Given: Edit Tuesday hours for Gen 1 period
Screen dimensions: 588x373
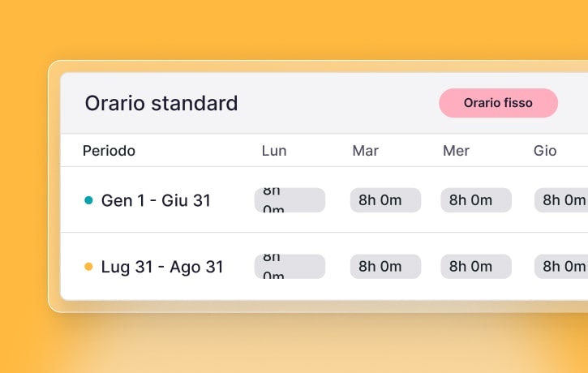Looking at the screenshot, I should (x=385, y=200).
